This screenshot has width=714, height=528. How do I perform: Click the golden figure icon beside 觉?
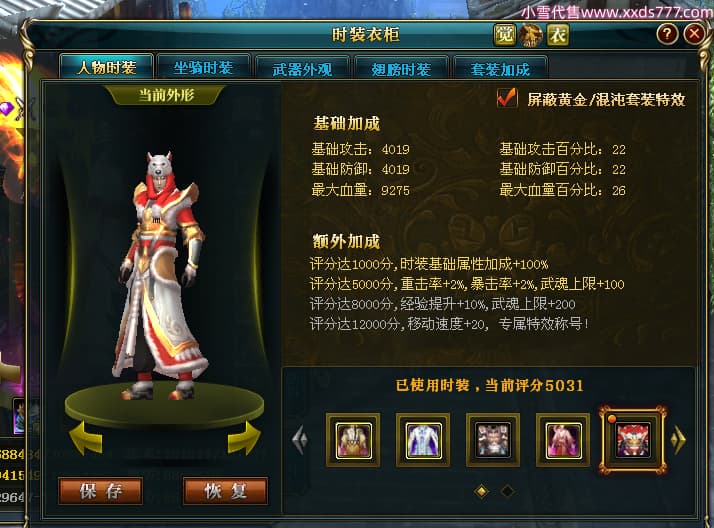(x=531, y=35)
